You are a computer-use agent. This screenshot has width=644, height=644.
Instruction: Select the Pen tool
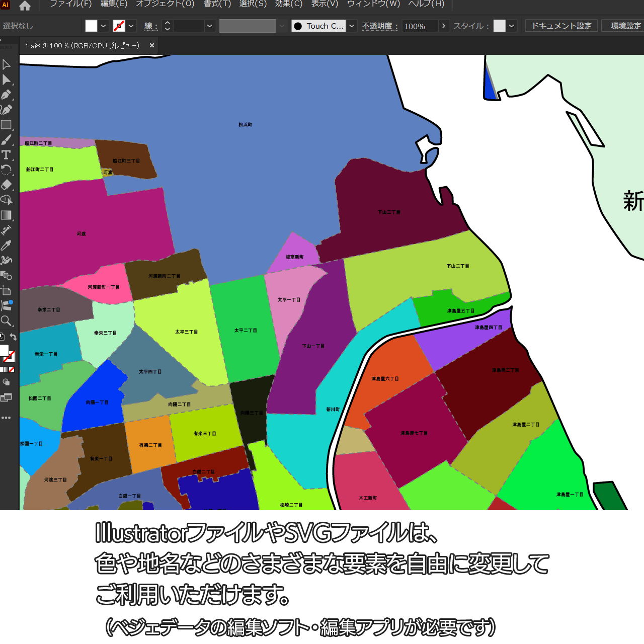7,95
